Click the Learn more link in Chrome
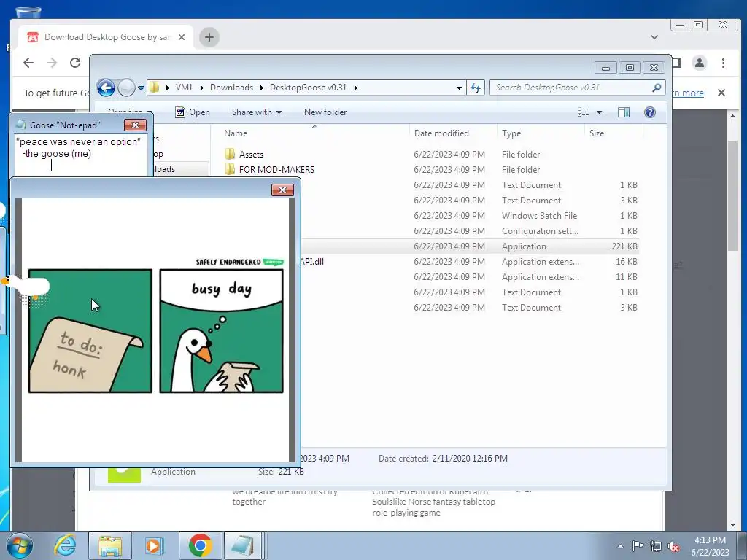Viewport: 747px width, 560px height. pyautogui.click(x=689, y=93)
